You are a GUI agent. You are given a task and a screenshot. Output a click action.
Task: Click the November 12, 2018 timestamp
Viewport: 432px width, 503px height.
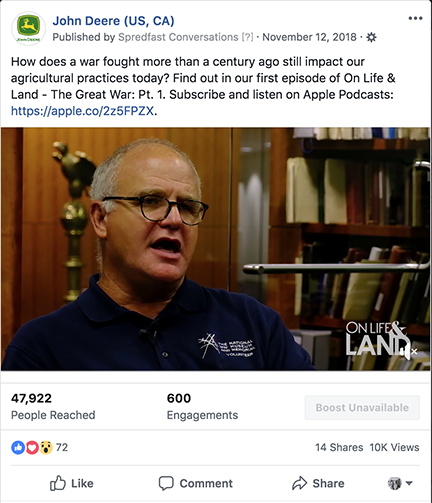click(x=309, y=37)
